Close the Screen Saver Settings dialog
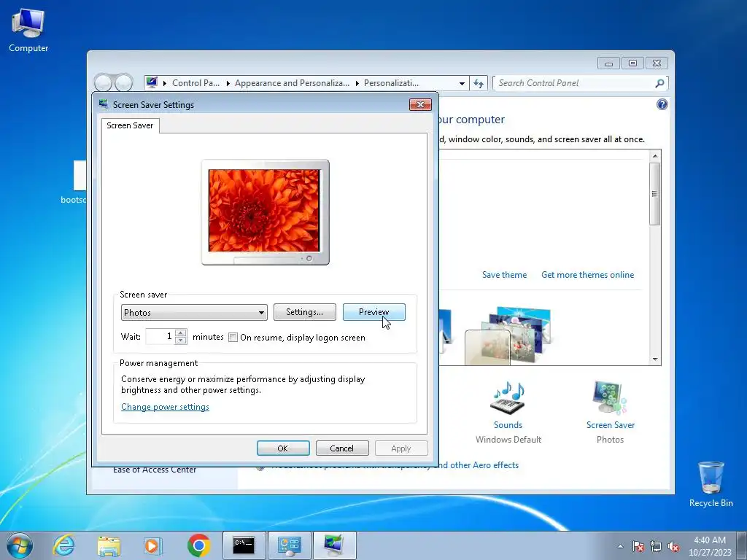The width and height of the screenshot is (747, 560). (x=420, y=104)
